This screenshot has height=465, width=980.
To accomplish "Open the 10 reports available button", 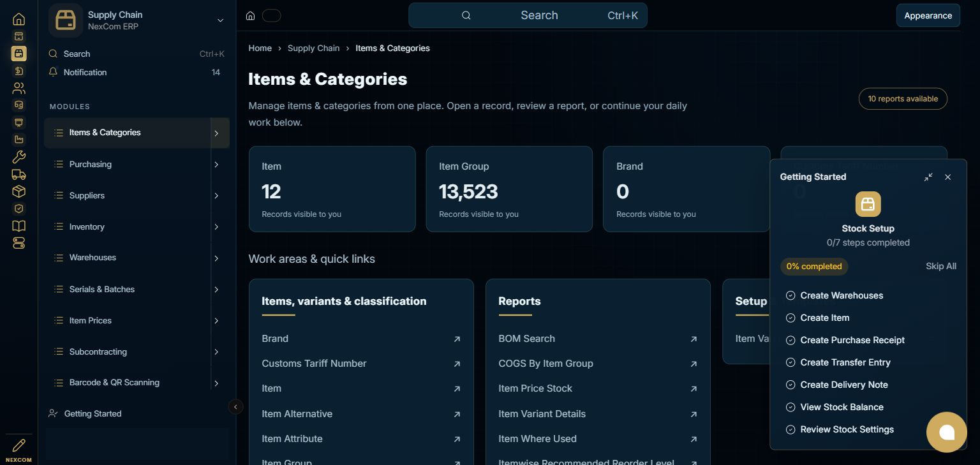I will (903, 99).
